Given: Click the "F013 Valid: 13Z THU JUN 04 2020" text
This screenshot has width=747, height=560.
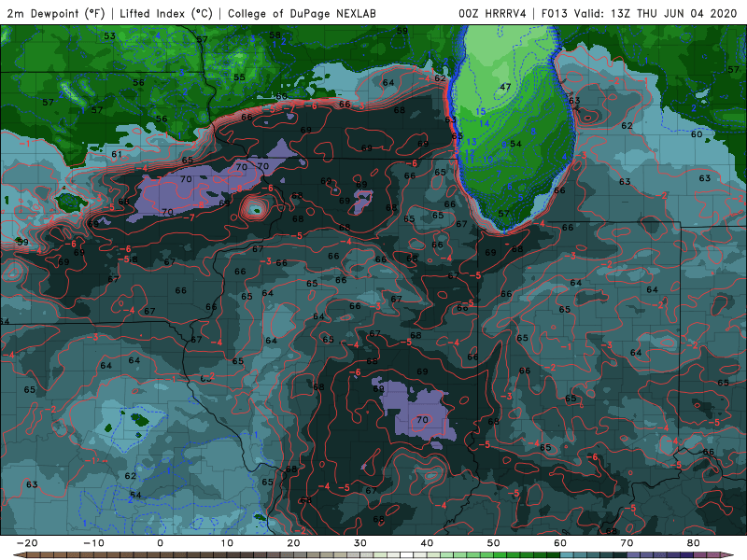Looking at the screenshot, I should (639, 13).
